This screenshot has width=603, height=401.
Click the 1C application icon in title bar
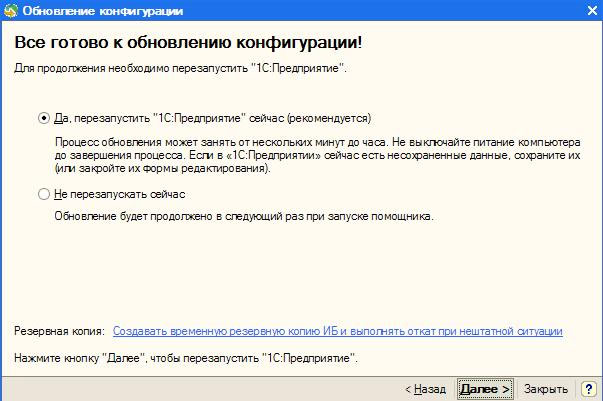tap(11, 10)
